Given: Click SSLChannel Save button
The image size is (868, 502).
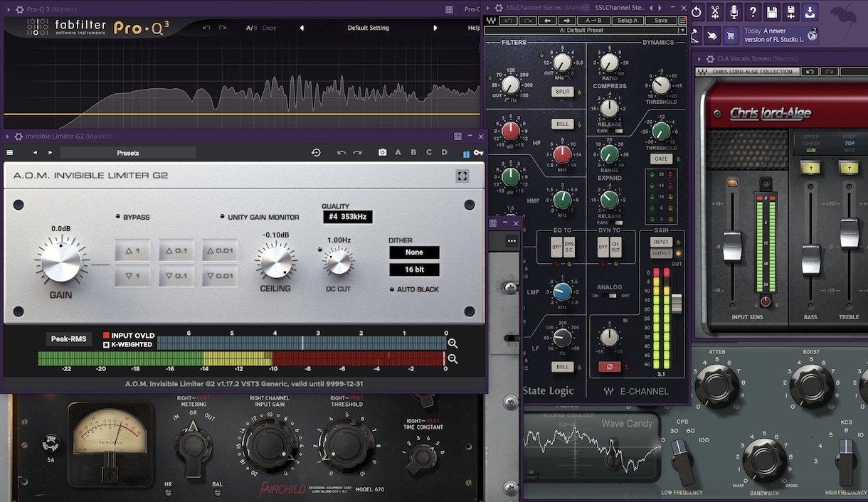Looking at the screenshot, I should pos(661,21).
